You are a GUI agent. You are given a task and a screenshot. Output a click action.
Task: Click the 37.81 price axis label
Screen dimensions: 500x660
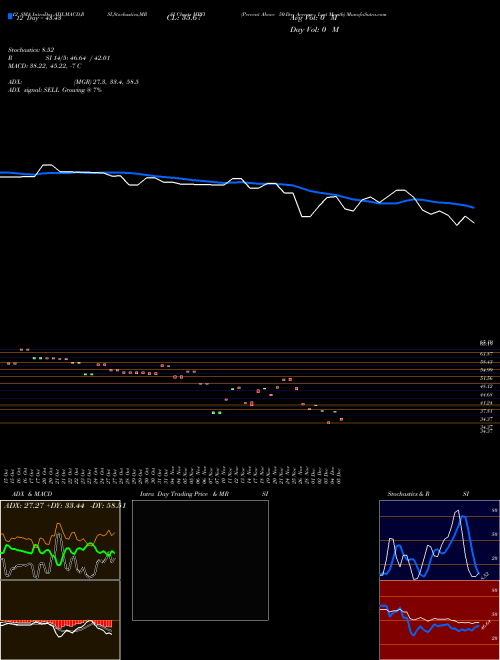487,411
